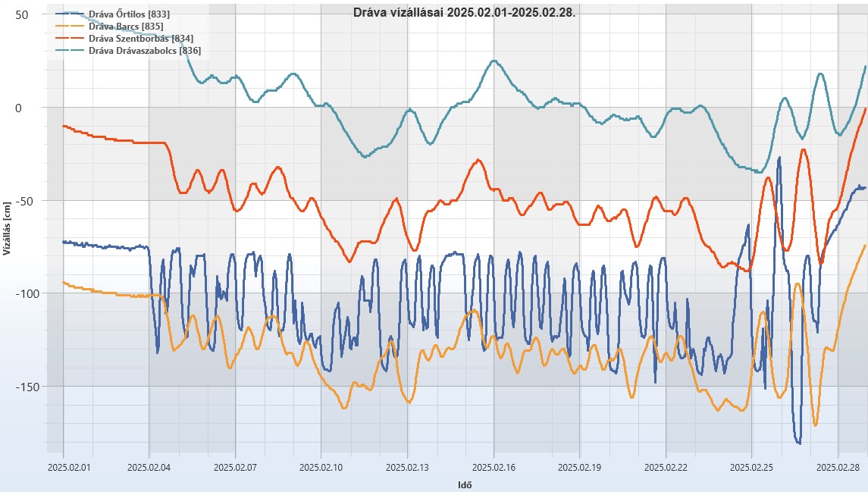Click the chart title Dráva vízállásai
This screenshot has width=868, height=492.
(x=464, y=13)
